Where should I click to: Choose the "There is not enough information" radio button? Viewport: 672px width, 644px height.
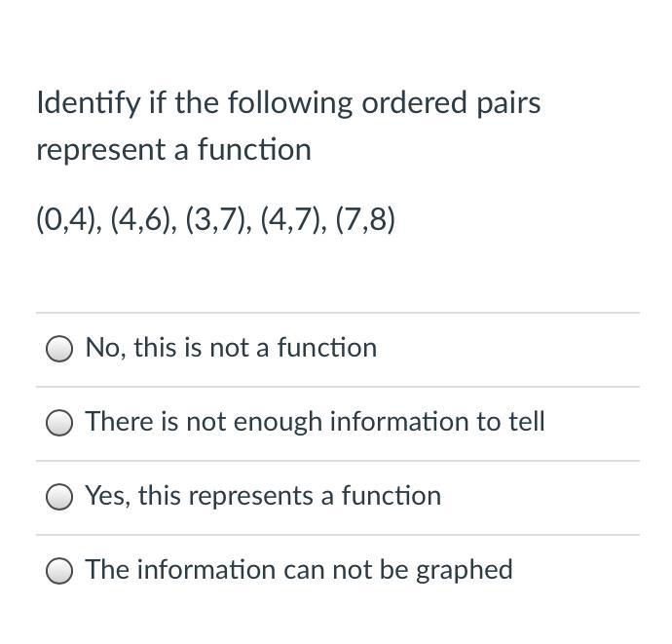click(x=59, y=423)
